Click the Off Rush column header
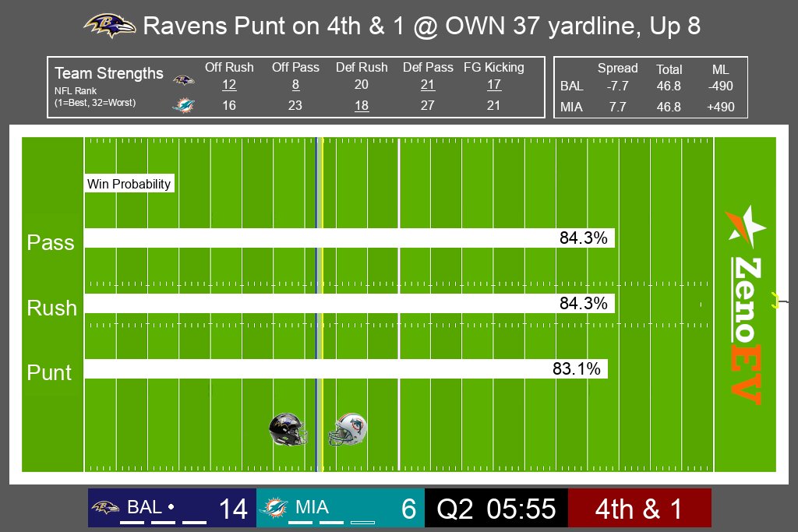This screenshot has width=798, height=532. (x=229, y=67)
